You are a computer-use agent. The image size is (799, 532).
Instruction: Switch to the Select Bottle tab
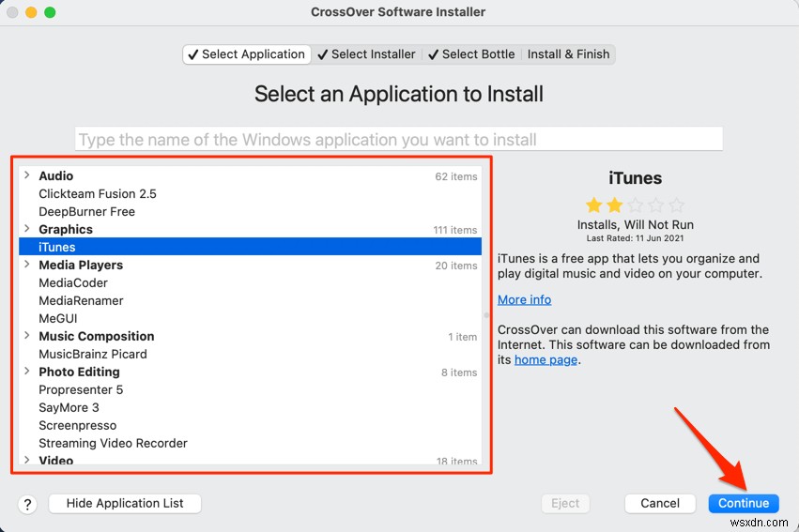(472, 54)
